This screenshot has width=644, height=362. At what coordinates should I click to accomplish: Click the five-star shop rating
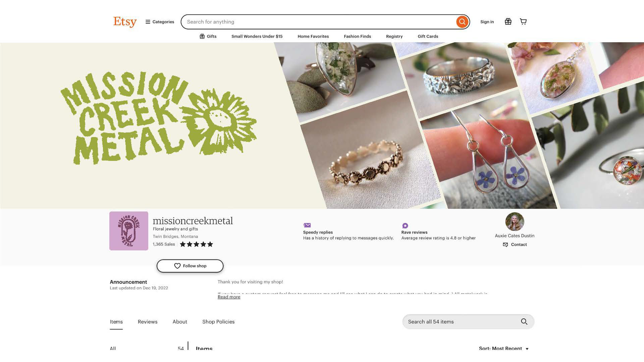[197, 244]
